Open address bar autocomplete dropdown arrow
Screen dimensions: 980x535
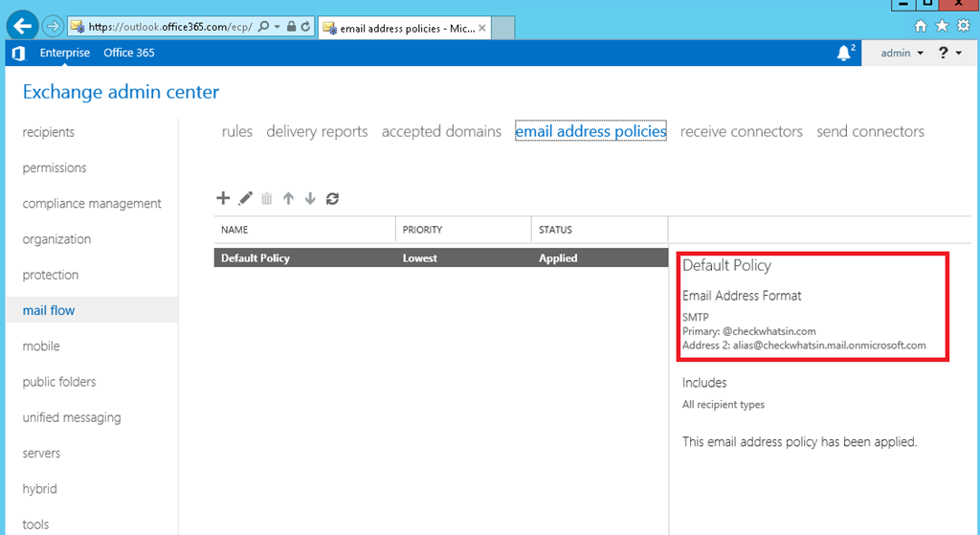pyautogui.click(x=277, y=26)
